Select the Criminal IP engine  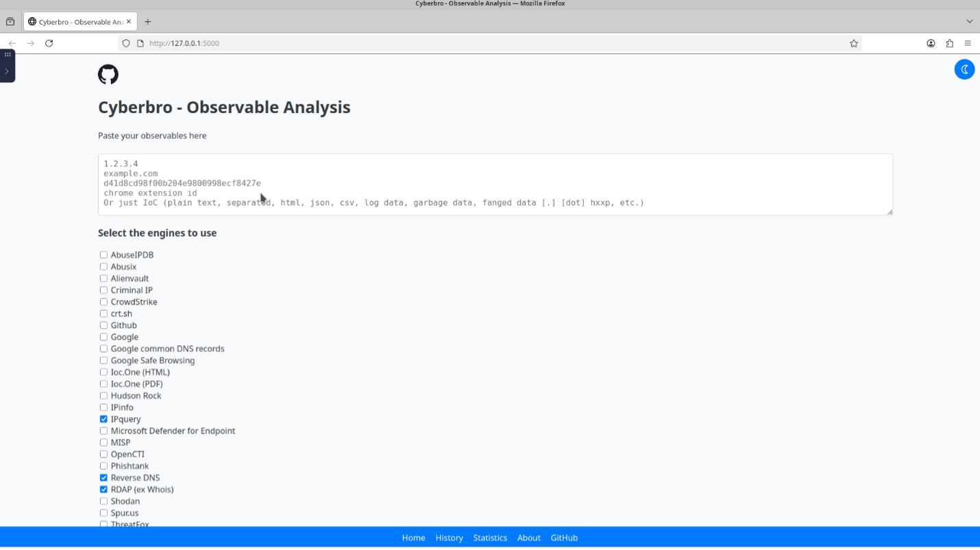[103, 290]
